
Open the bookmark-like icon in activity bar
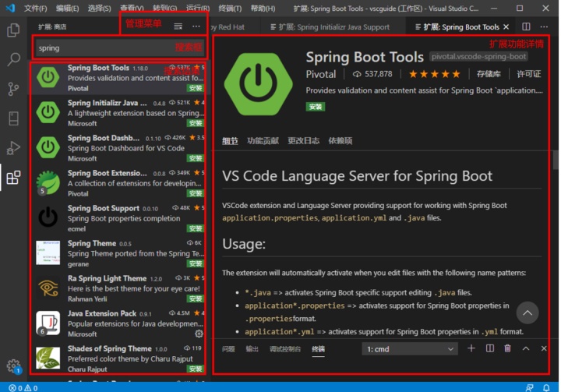point(13,118)
